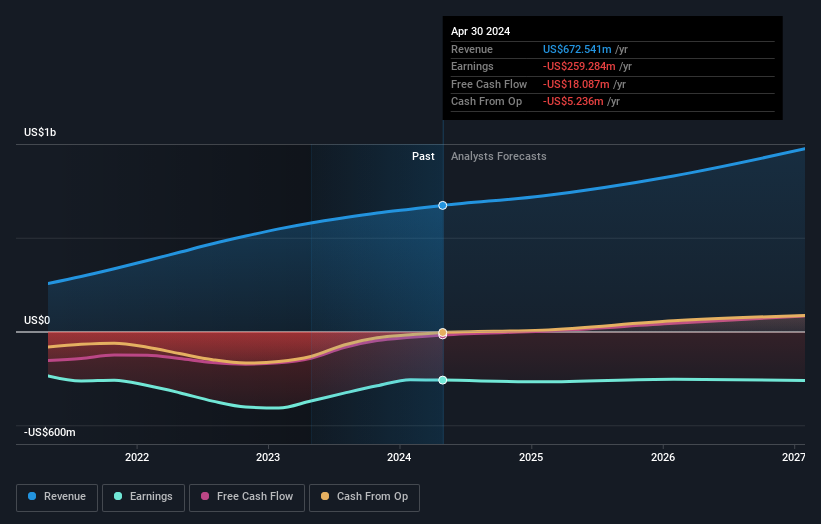
Task: Select the orange Cash From Op data point
Action: pos(443,332)
